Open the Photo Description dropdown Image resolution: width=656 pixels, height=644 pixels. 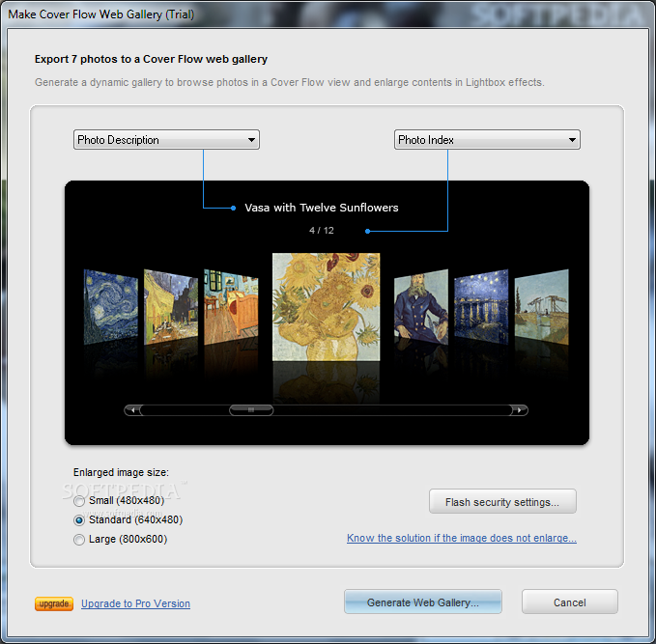click(x=166, y=140)
